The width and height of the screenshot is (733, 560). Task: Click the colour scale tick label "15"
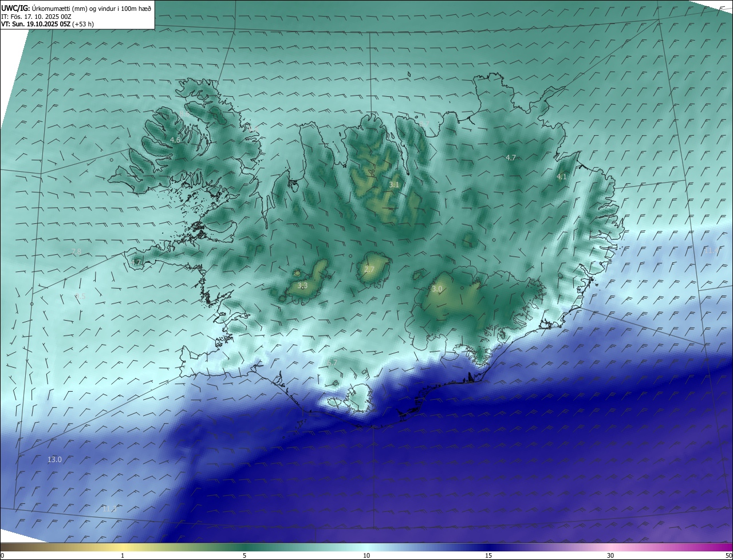tap(488, 555)
